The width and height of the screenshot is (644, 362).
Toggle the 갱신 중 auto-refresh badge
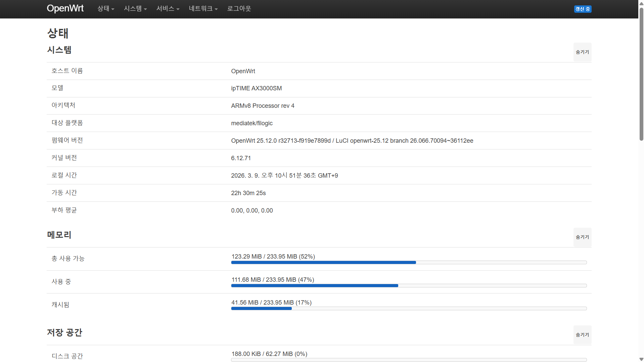click(x=583, y=9)
